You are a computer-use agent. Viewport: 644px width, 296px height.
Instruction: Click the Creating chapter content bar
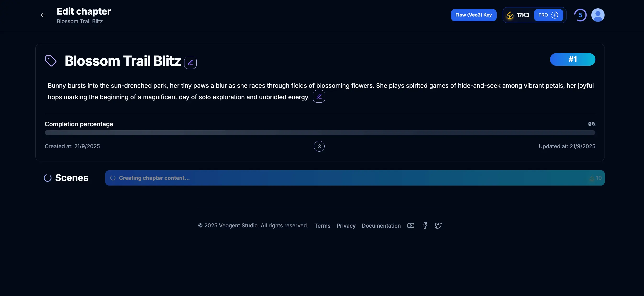355,178
